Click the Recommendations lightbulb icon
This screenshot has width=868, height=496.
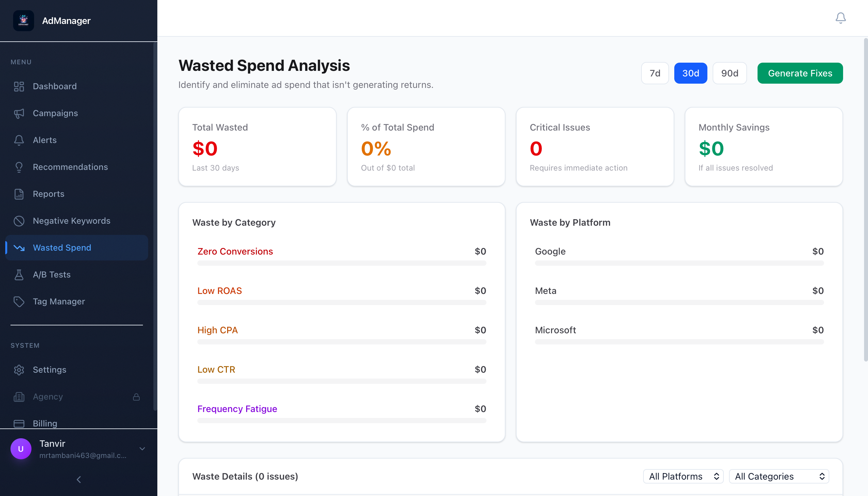[19, 167]
